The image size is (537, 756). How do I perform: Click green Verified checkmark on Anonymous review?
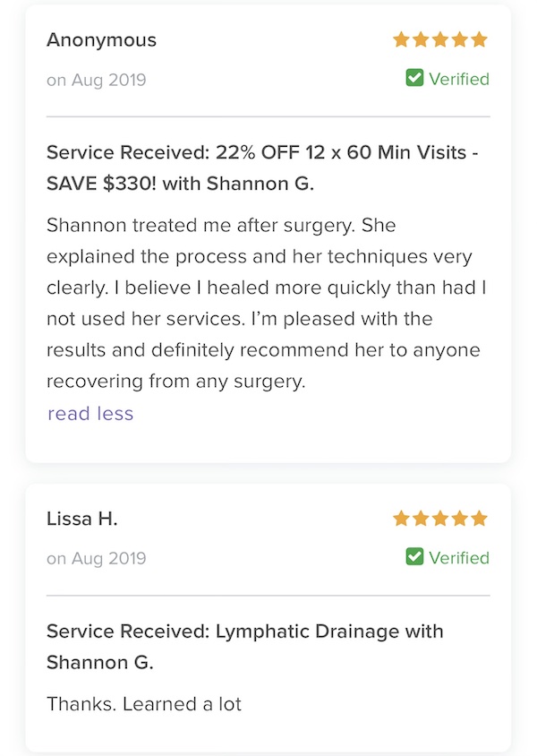pyautogui.click(x=414, y=78)
